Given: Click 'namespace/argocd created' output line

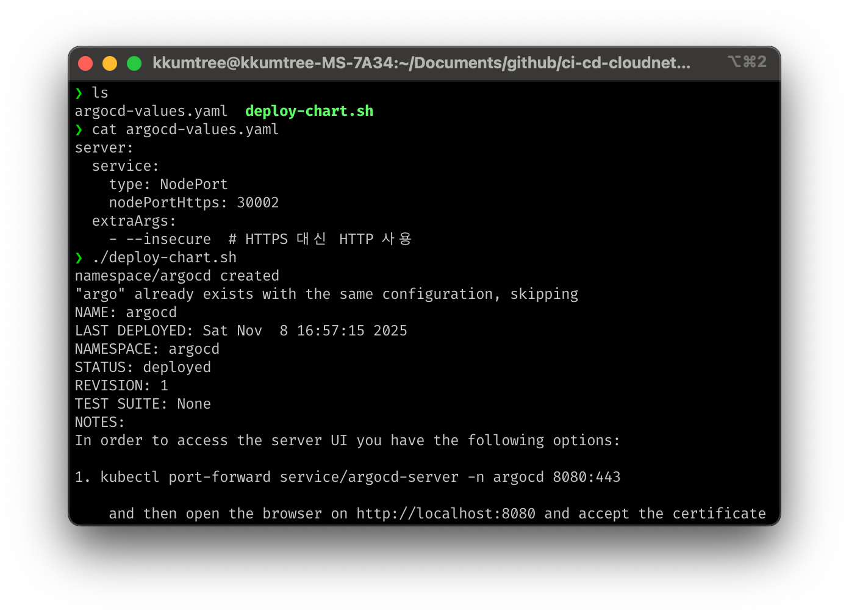Looking at the screenshot, I should click(x=177, y=276).
